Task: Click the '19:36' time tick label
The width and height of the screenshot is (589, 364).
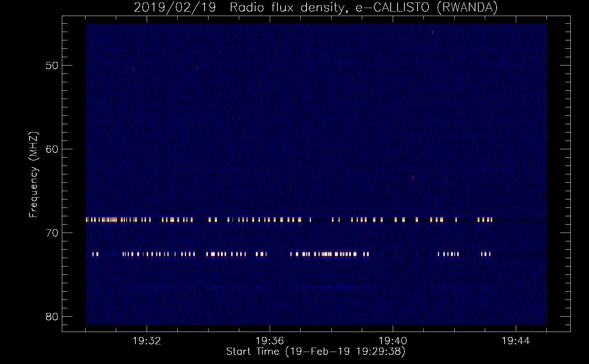Action: point(270,341)
